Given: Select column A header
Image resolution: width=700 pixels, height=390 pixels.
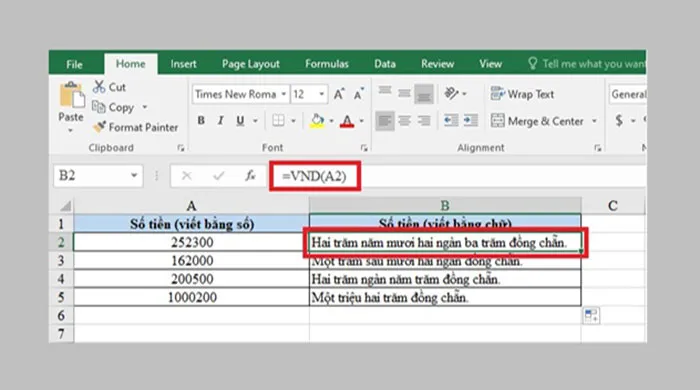Looking at the screenshot, I should 192,206.
